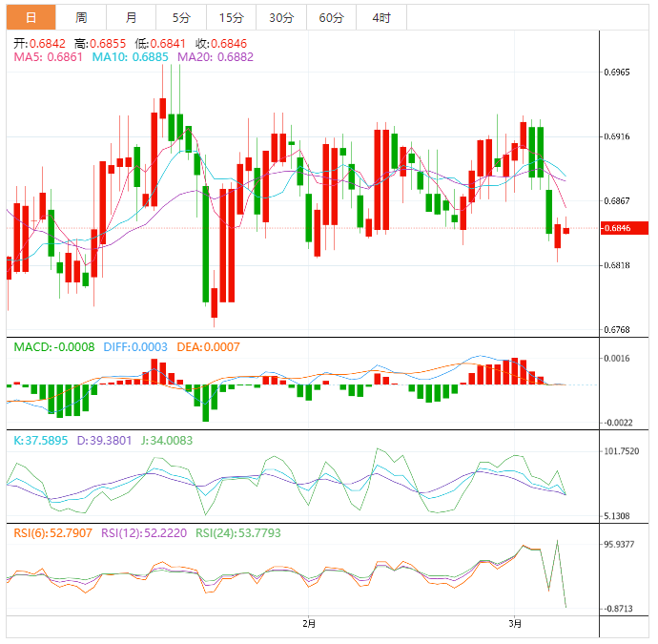Open the 30分 timeframe tab
This screenshot has height=644, width=658.
281,17
